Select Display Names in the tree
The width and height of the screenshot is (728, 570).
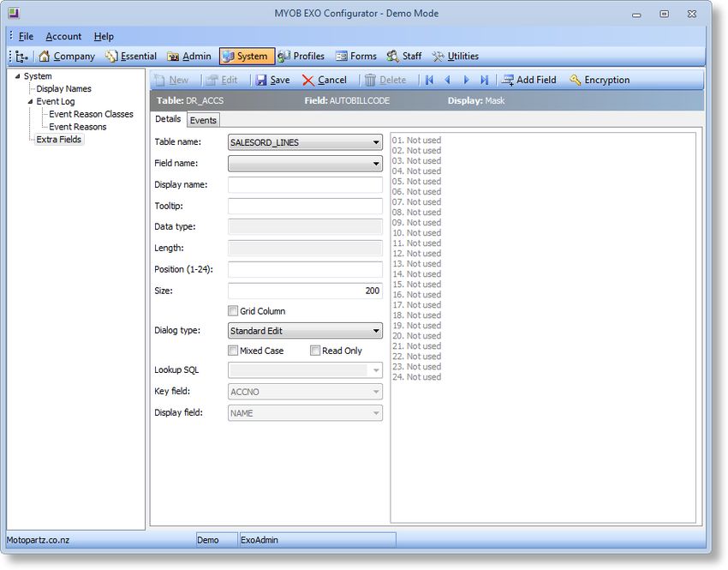click(x=63, y=89)
